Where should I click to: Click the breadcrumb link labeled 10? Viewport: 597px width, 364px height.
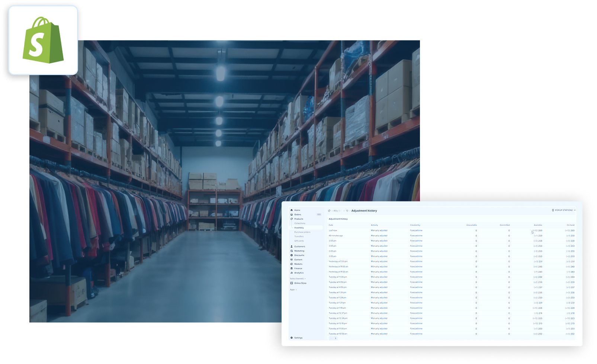pyautogui.click(x=347, y=211)
